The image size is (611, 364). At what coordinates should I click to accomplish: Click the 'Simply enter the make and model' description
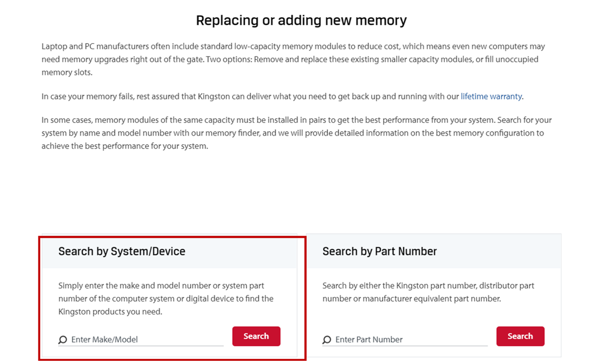166,299
